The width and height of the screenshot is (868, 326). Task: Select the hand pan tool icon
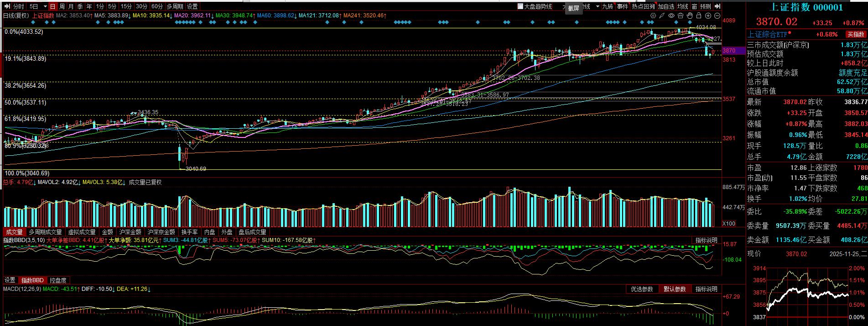[689, 16]
